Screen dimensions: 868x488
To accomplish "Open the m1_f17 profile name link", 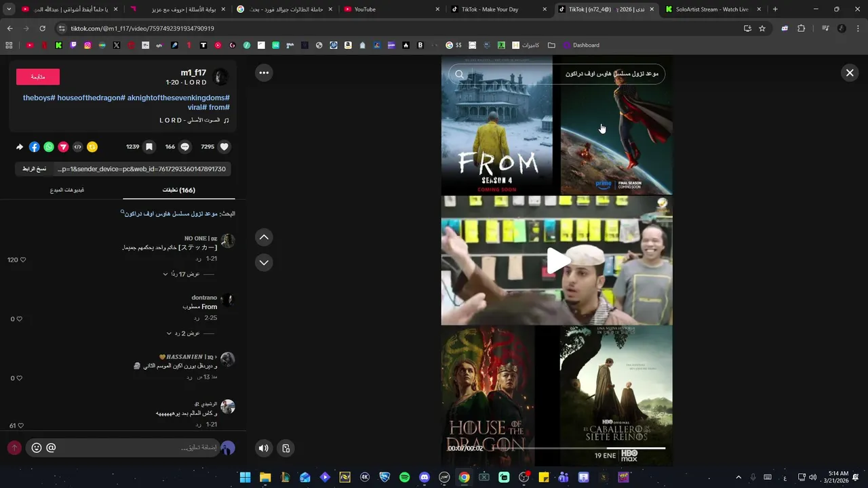I will click(x=193, y=73).
